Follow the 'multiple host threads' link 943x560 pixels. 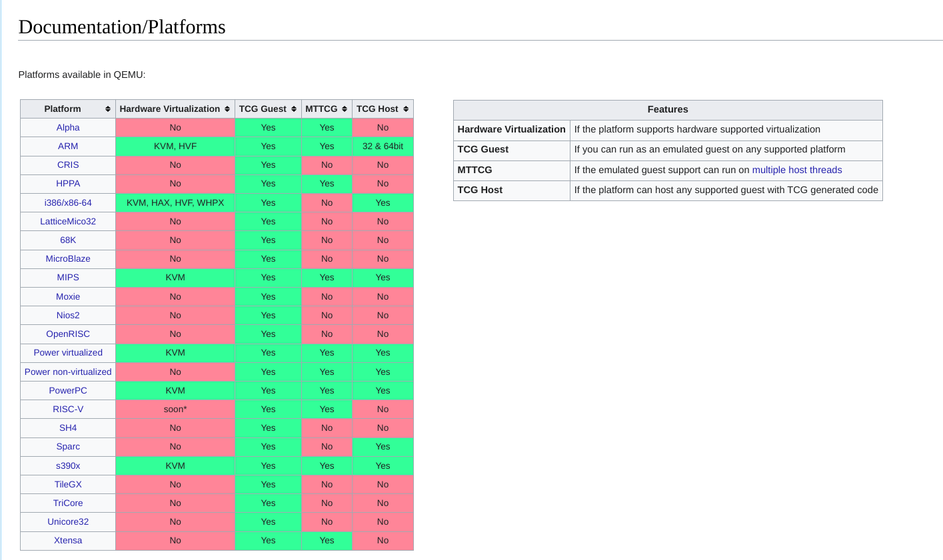click(797, 170)
